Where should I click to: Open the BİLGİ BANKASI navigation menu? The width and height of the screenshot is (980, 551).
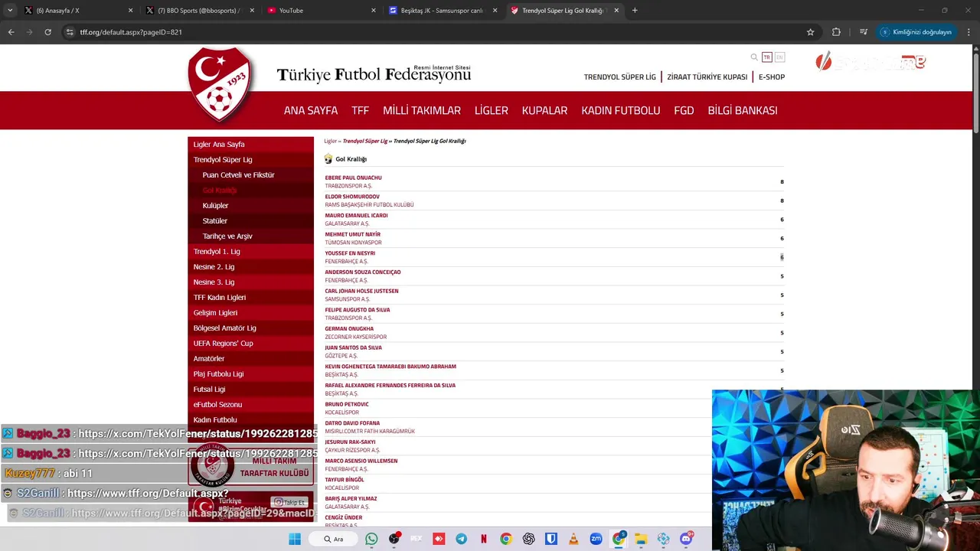click(x=743, y=110)
